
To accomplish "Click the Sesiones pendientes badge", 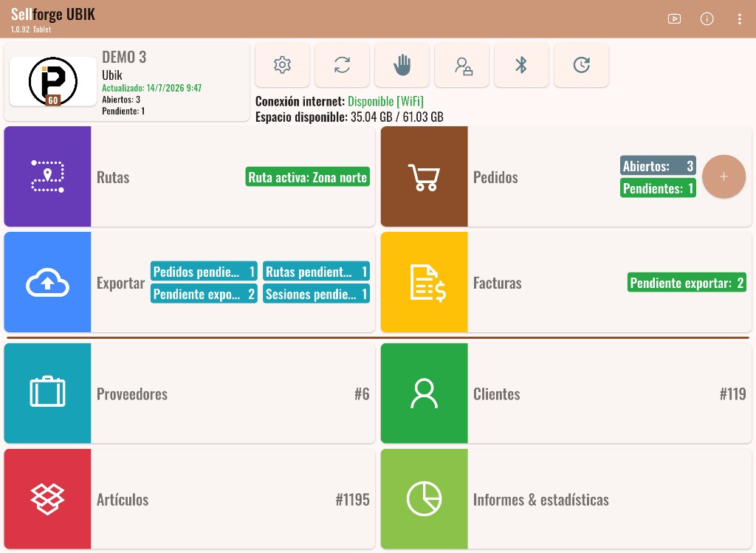I will click(316, 294).
